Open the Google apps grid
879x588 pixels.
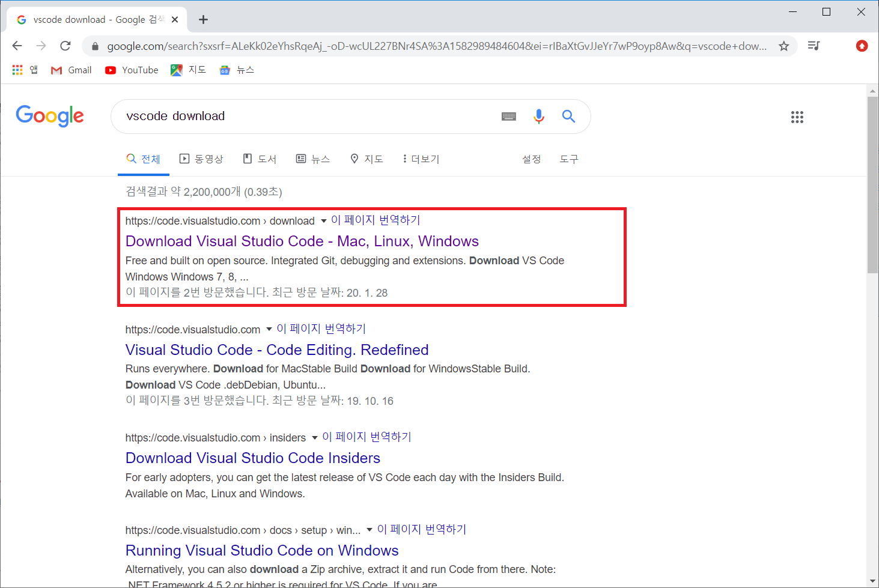(x=797, y=117)
